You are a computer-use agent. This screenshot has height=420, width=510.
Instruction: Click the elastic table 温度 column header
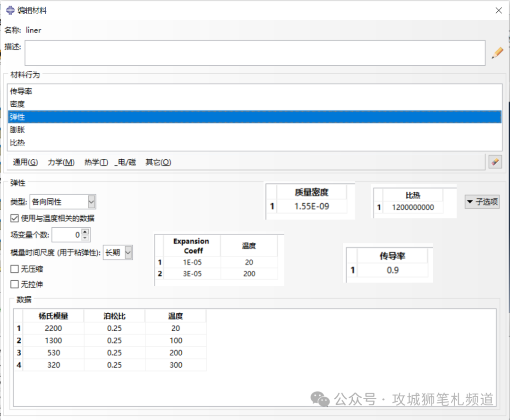(x=176, y=316)
